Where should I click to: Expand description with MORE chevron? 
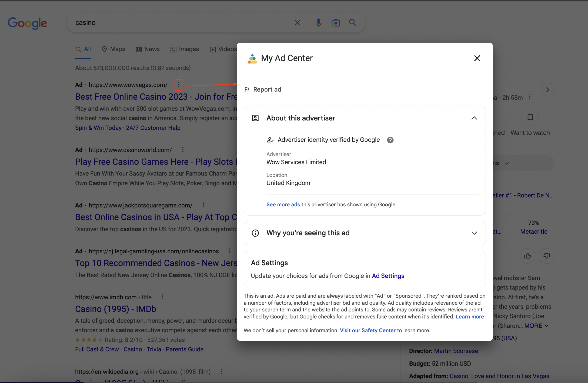[536, 326]
